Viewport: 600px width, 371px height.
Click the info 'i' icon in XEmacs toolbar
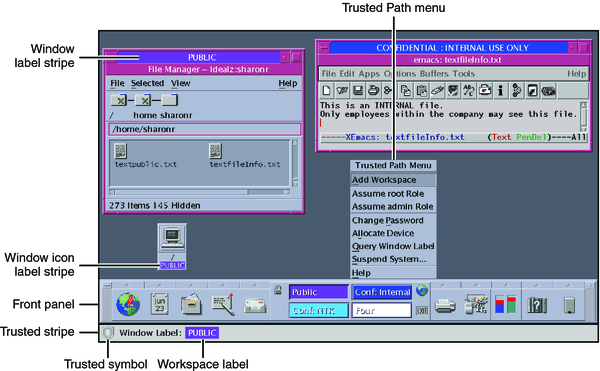(x=501, y=91)
